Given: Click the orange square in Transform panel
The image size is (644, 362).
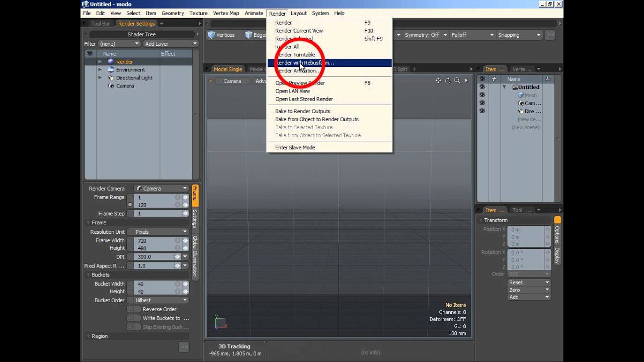Looking at the screenshot, I should click(x=557, y=220).
